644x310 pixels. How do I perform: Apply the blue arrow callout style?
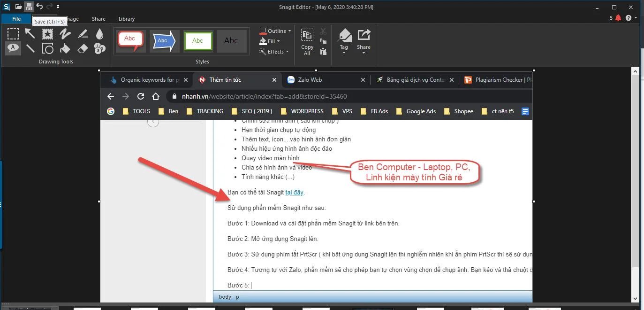point(164,41)
